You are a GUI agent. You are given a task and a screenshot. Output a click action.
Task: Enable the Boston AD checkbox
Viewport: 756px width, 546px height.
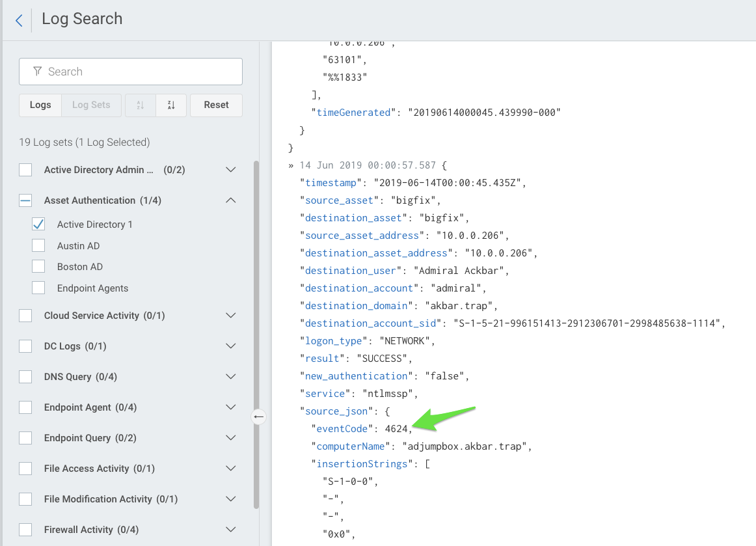38,267
